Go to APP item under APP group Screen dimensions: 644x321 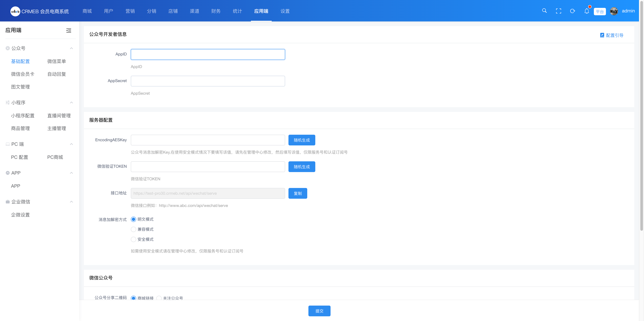(15, 186)
